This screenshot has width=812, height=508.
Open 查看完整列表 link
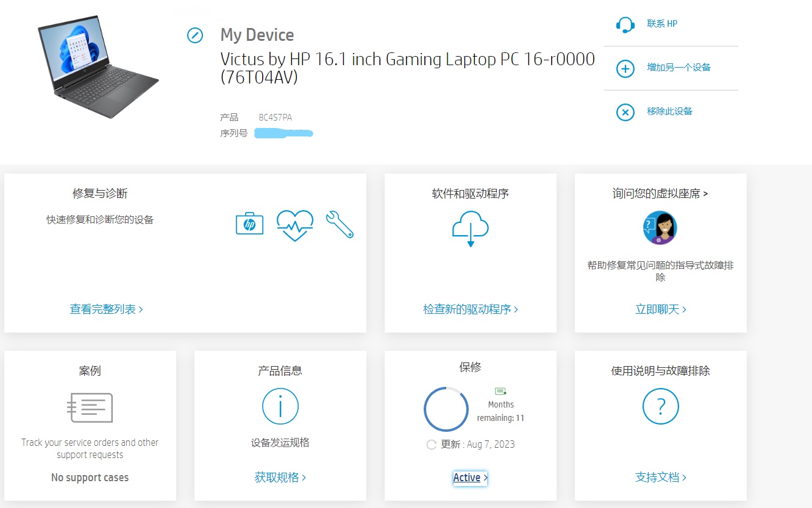[x=107, y=309]
